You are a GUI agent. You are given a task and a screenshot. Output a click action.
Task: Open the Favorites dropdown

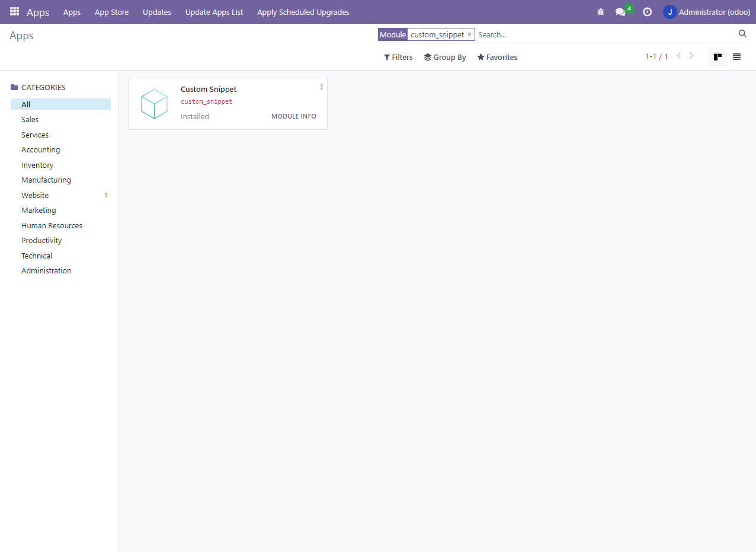[497, 58]
